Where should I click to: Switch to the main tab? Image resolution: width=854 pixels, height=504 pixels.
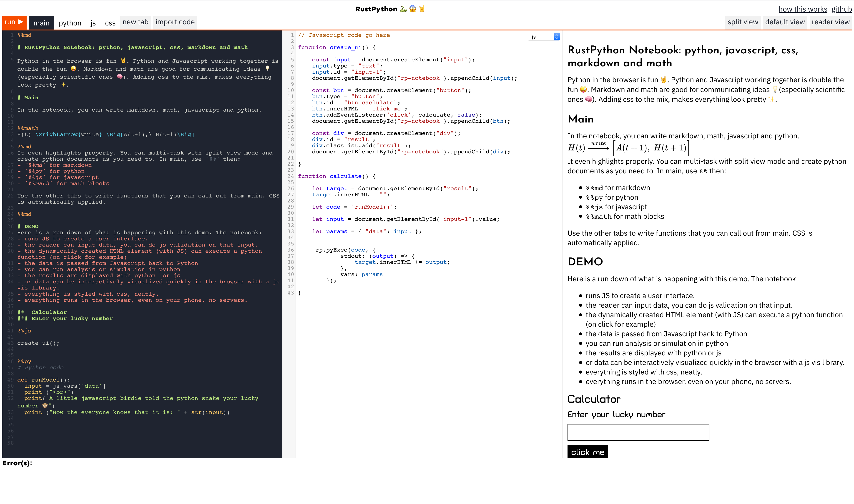(41, 23)
